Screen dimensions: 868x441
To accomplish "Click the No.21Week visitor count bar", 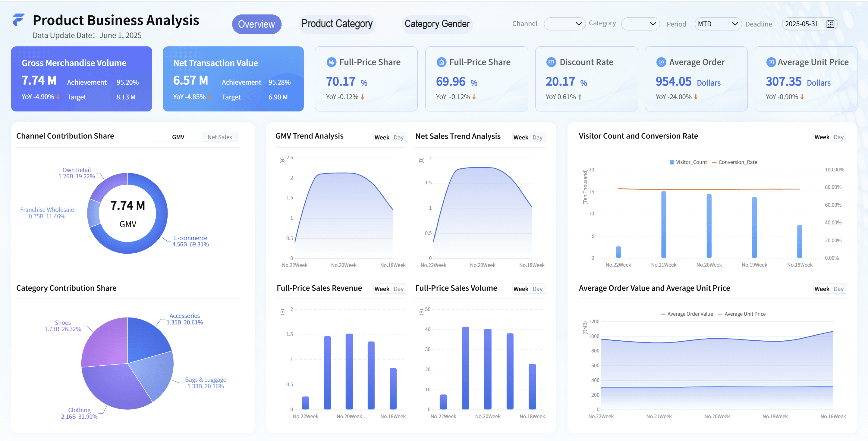I will pos(664,225).
